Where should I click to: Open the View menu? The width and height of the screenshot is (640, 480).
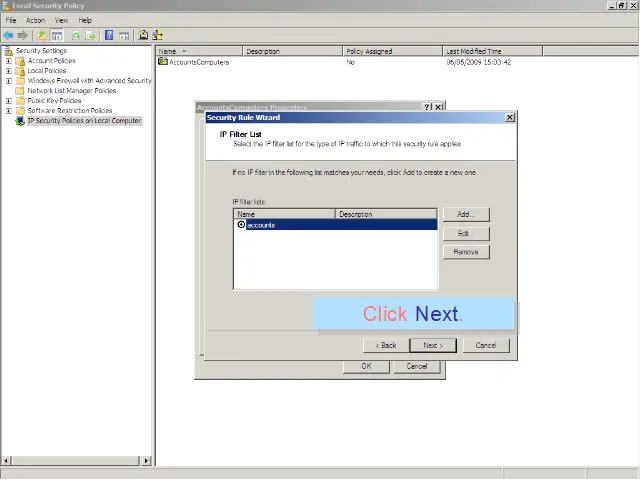(62, 20)
